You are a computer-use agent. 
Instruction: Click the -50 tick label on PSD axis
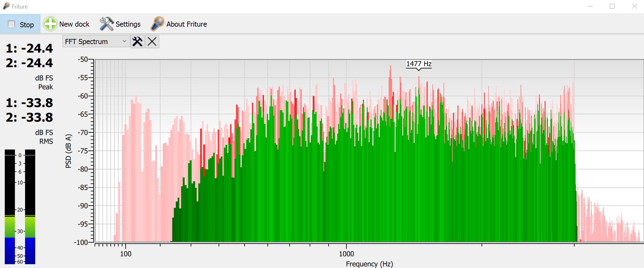[x=83, y=59]
